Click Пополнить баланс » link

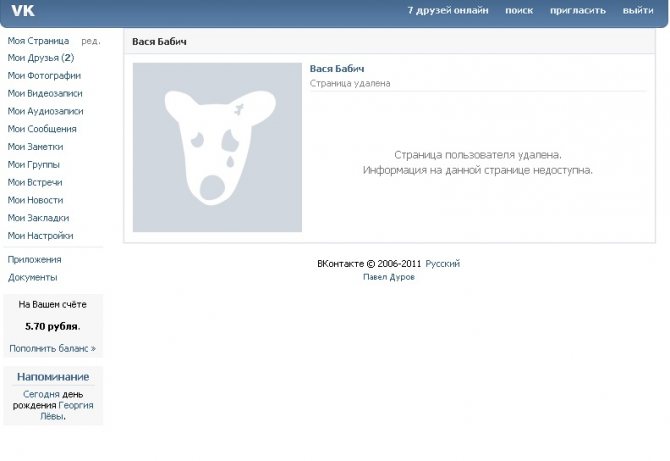click(x=53, y=348)
